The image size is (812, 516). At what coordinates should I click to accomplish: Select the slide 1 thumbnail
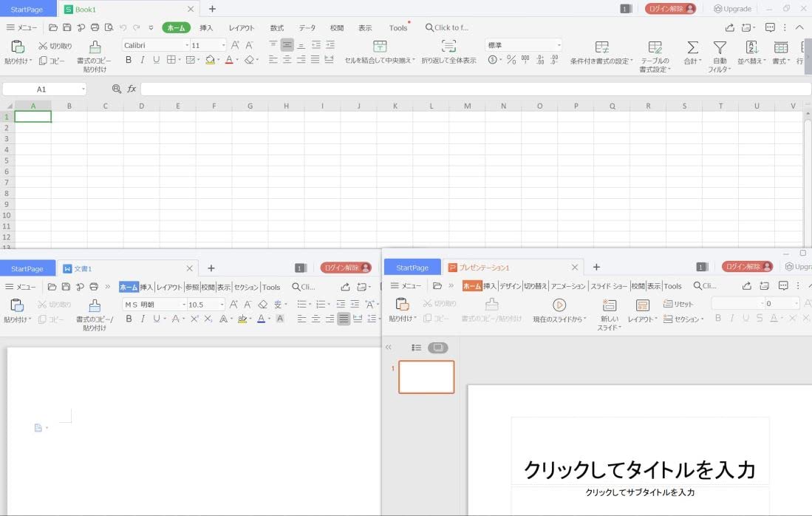(x=426, y=377)
